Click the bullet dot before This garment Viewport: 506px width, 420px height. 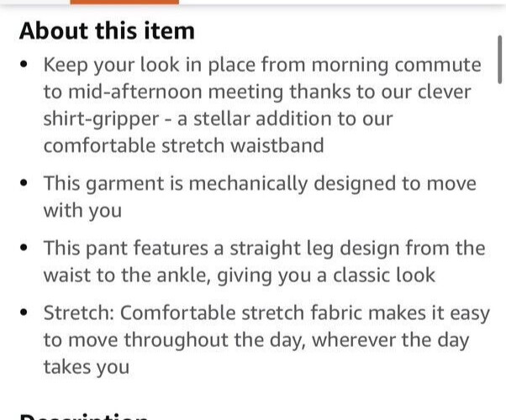pyautogui.click(x=24, y=183)
